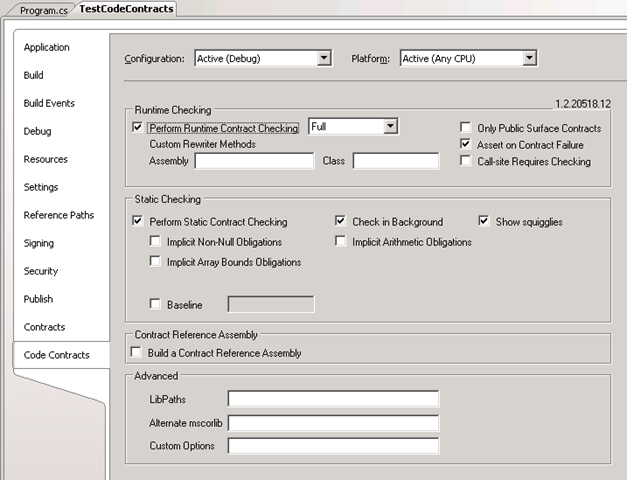Click the Custom Rewriter Methods label
Image resolution: width=627 pixels, height=480 pixels.
pyautogui.click(x=202, y=144)
